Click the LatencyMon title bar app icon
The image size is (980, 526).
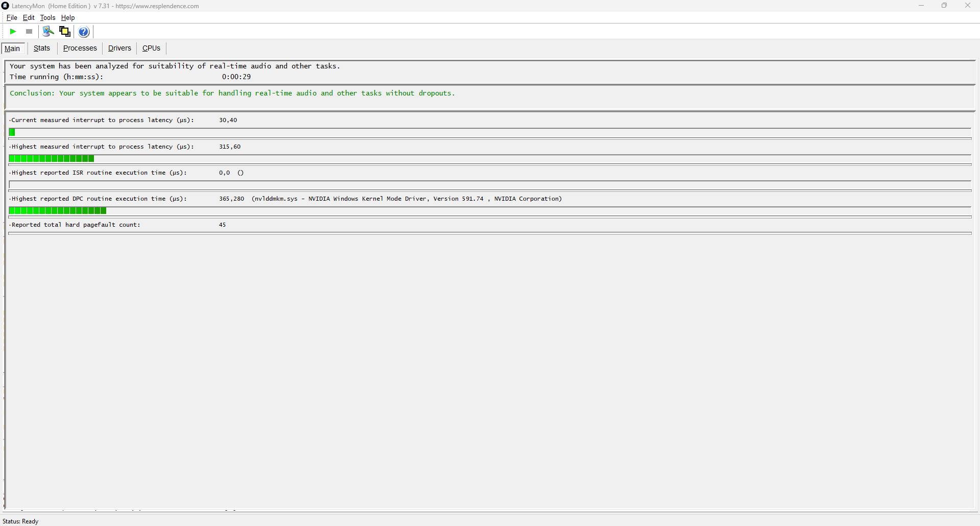click(6, 6)
